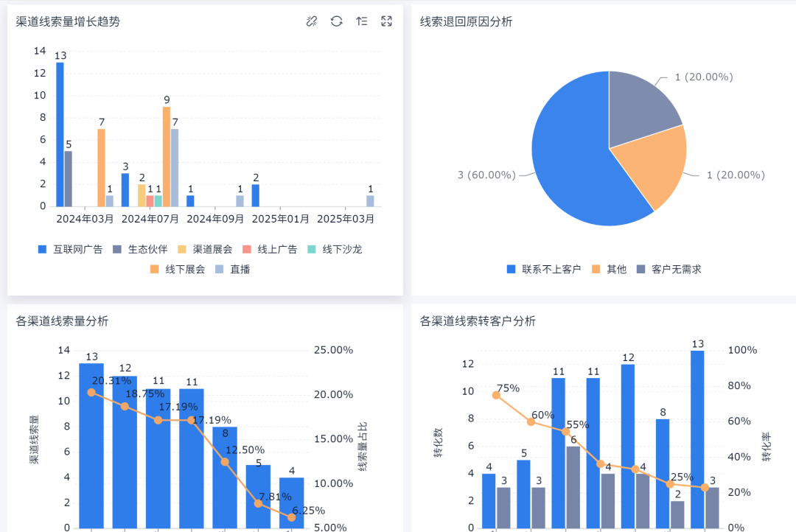Toggle 直播 legend entry
This screenshot has width=796, height=532.
coord(233,269)
